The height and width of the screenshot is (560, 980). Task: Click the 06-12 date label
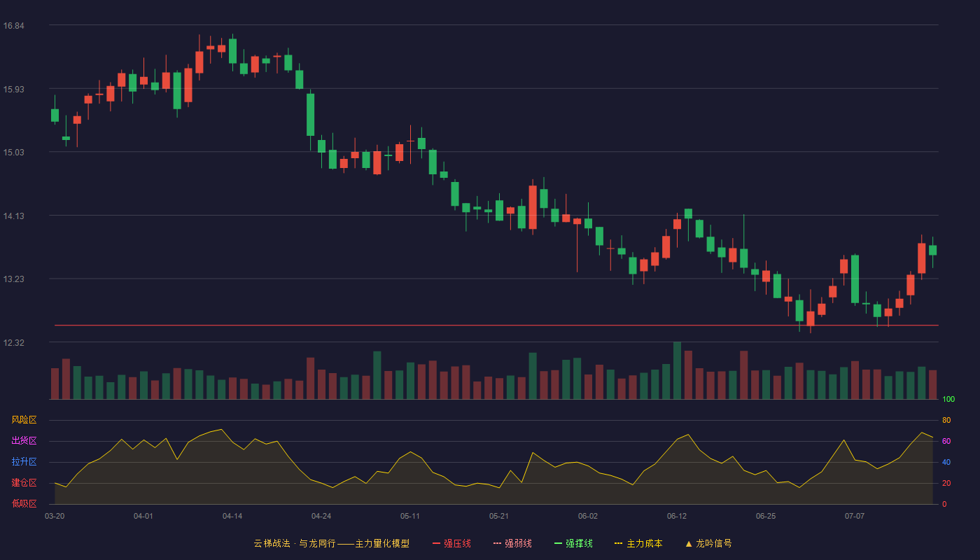[677, 516]
